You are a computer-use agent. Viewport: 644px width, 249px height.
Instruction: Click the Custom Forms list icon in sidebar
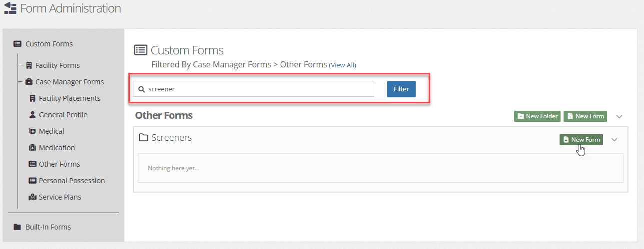point(17,44)
